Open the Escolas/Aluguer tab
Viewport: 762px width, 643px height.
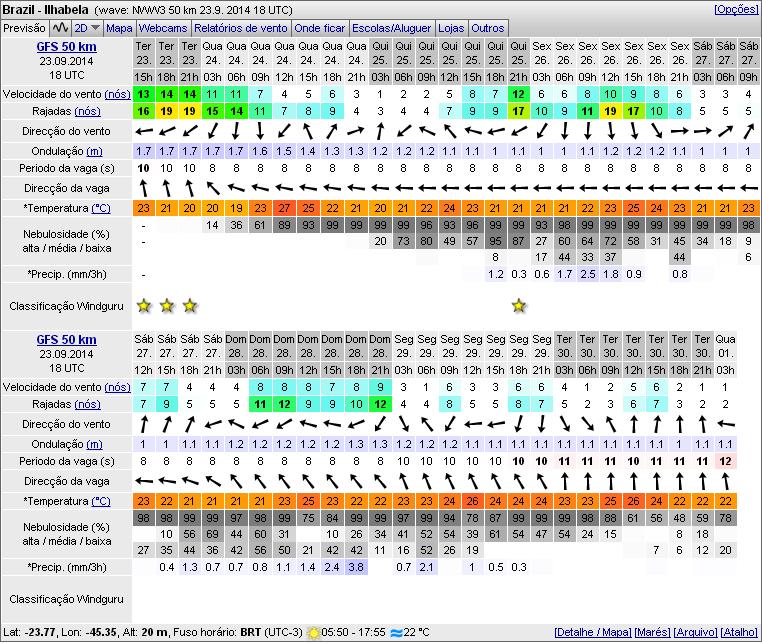point(391,28)
